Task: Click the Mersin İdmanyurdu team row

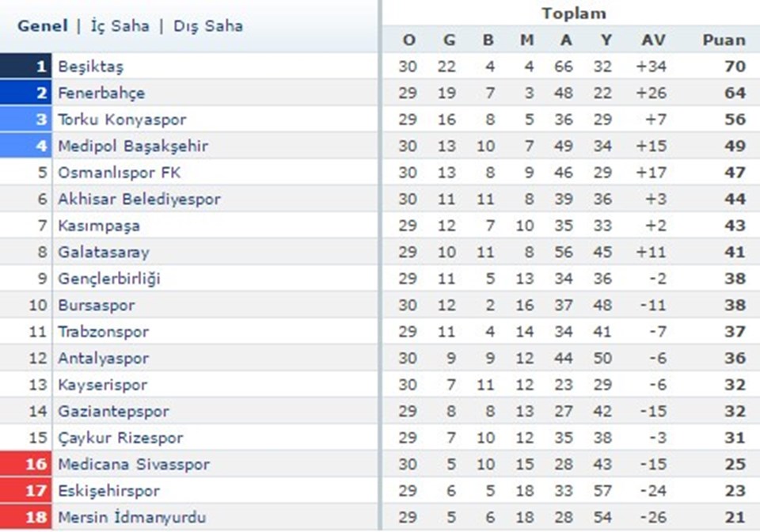Action: tap(380, 517)
